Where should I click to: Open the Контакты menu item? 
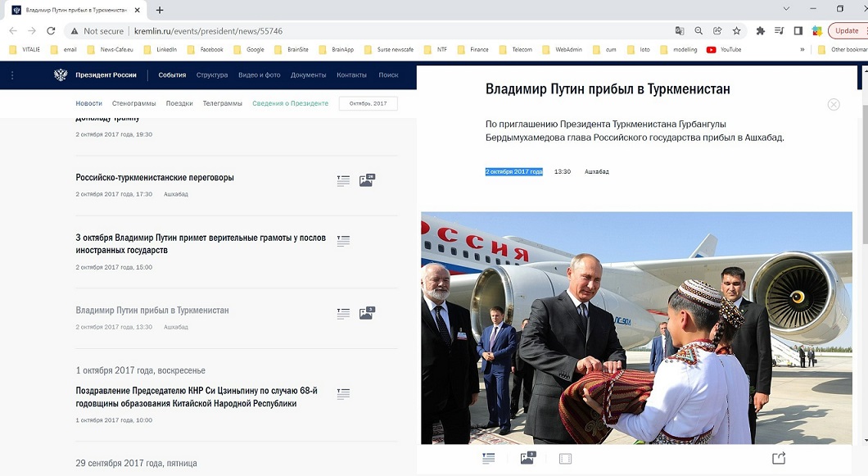tap(351, 75)
